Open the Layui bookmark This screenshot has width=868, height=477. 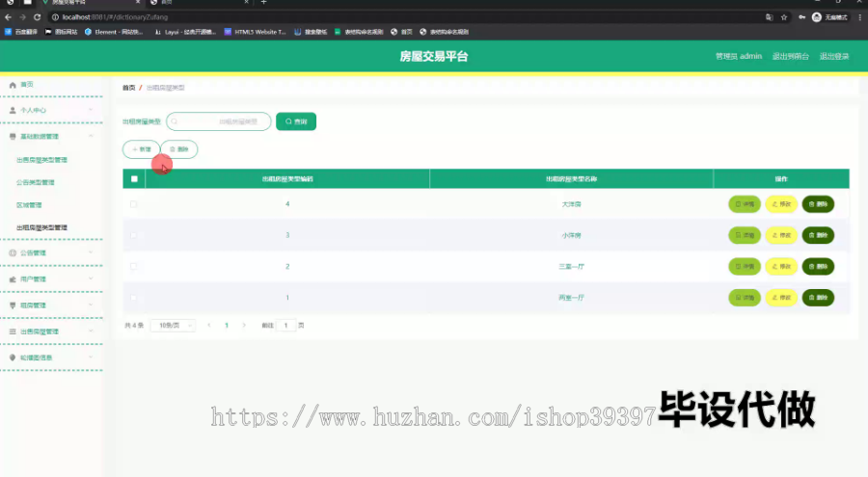(x=185, y=32)
